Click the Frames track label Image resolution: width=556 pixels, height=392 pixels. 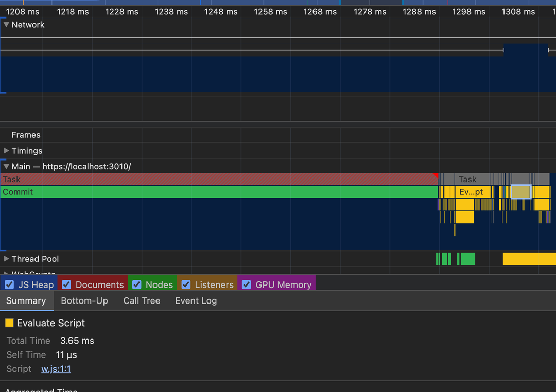pyautogui.click(x=26, y=135)
